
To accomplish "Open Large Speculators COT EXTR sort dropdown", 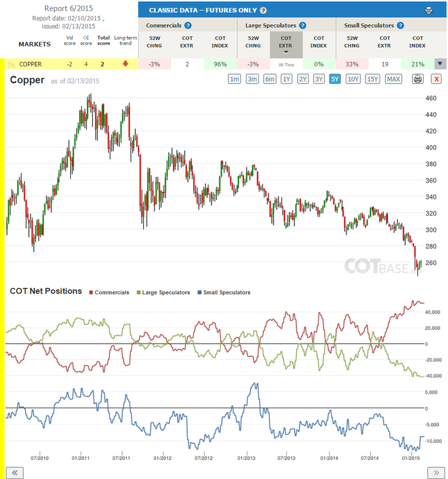I will point(286,45).
